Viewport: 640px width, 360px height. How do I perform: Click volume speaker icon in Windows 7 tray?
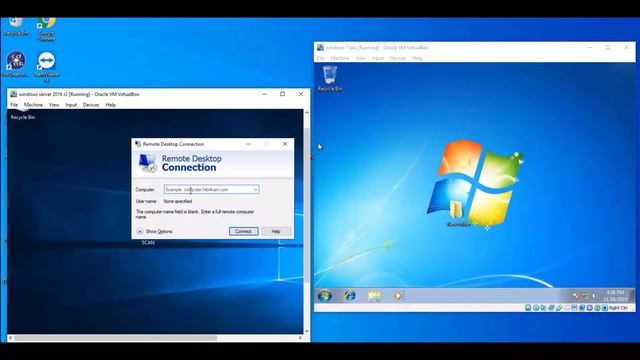coord(593,296)
